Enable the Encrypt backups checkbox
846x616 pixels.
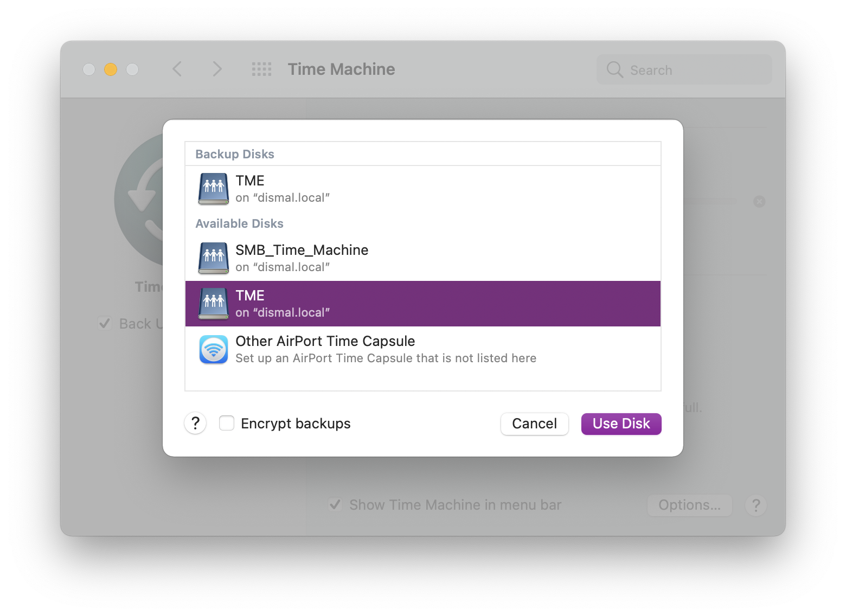point(227,423)
